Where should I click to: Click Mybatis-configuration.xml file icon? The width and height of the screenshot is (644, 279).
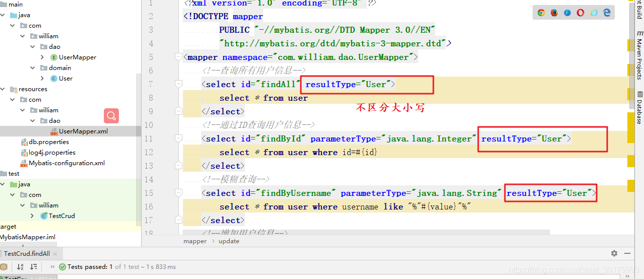pos(24,163)
